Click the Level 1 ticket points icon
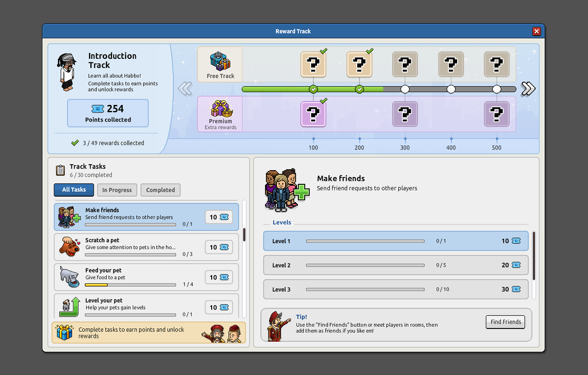Screen dimensions: 588x375 tap(516, 241)
